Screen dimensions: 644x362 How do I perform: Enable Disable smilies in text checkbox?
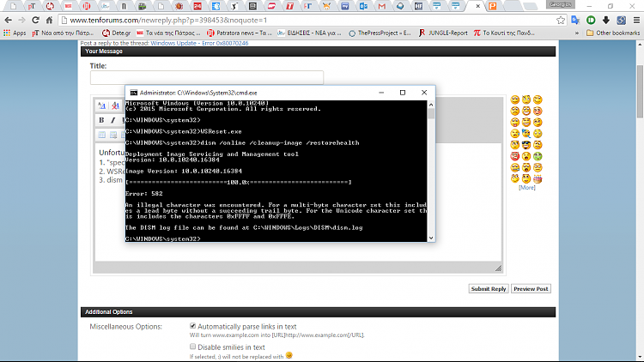pyautogui.click(x=192, y=347)
